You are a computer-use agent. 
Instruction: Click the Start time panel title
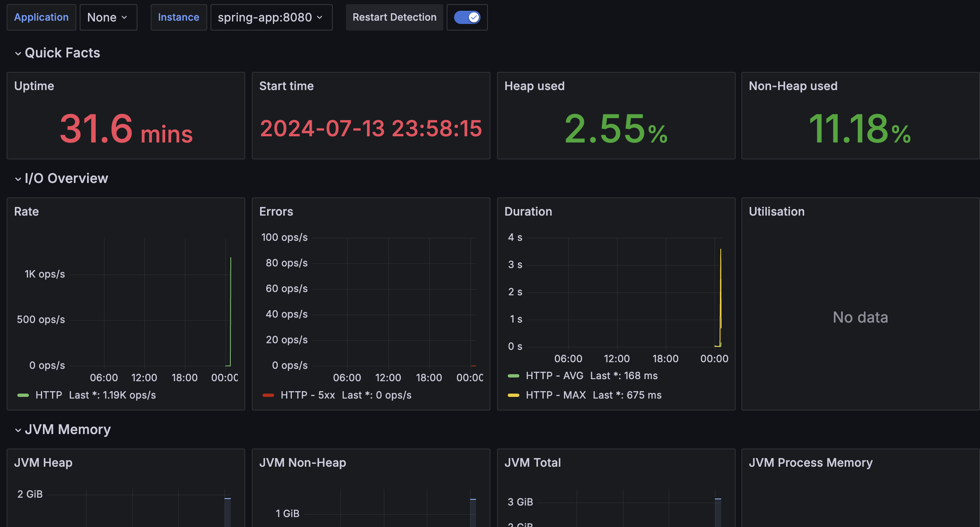[286, 86]
